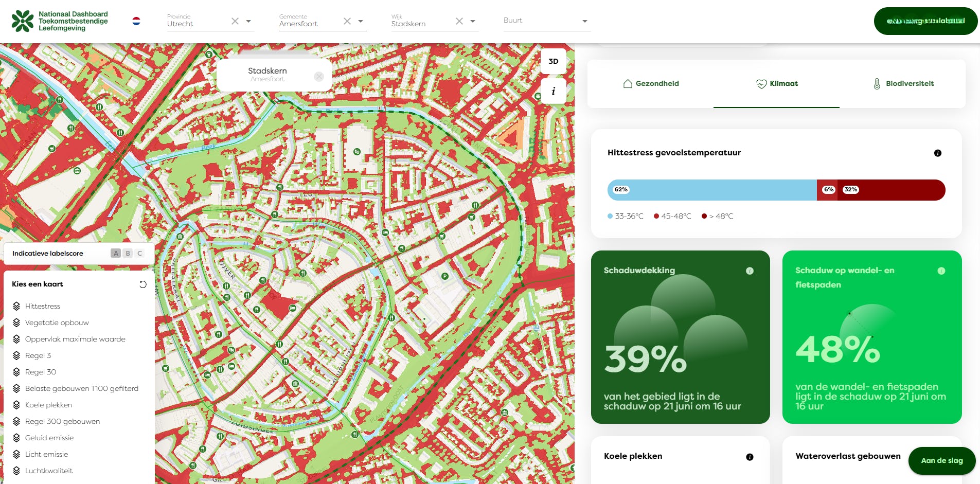
Task: Click the dark green button top right
Action: [925, 21]
